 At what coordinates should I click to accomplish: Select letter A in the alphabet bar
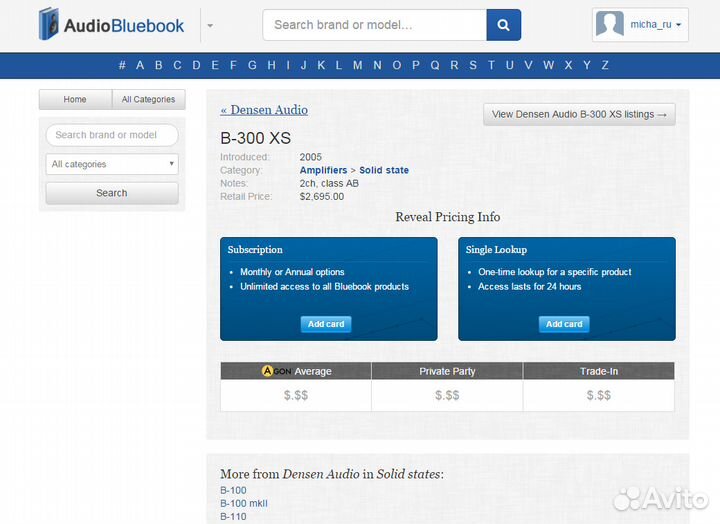(x=140, y=65)
